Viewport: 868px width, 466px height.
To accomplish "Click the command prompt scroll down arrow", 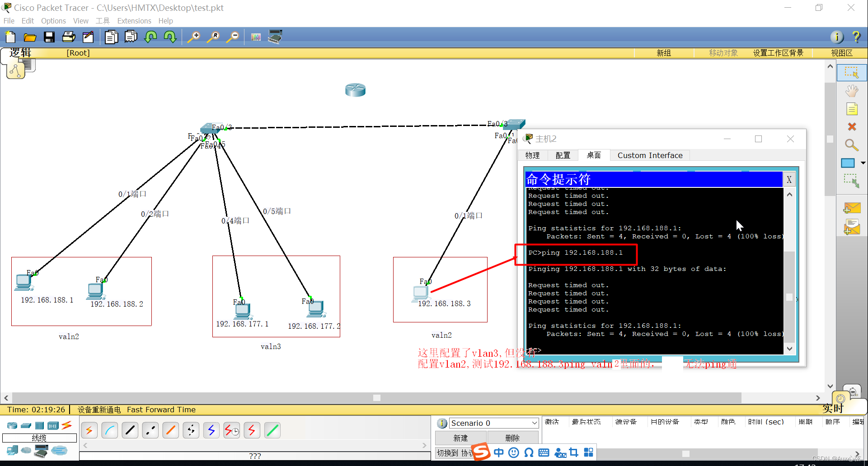I will point(789,349).
